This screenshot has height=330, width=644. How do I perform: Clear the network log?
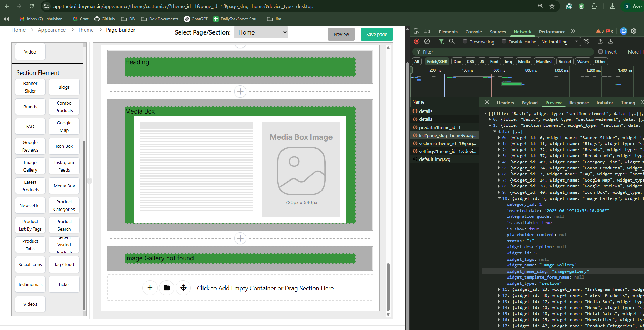tap(427, 41)
